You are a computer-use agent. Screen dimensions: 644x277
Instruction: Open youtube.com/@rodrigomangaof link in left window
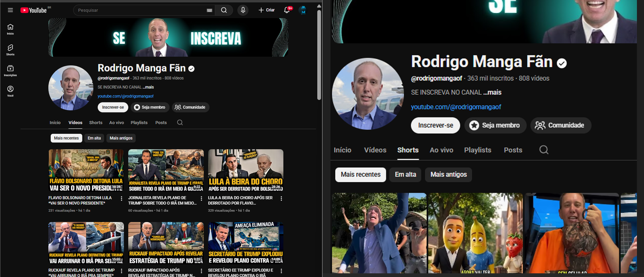(x=126, y=96)
